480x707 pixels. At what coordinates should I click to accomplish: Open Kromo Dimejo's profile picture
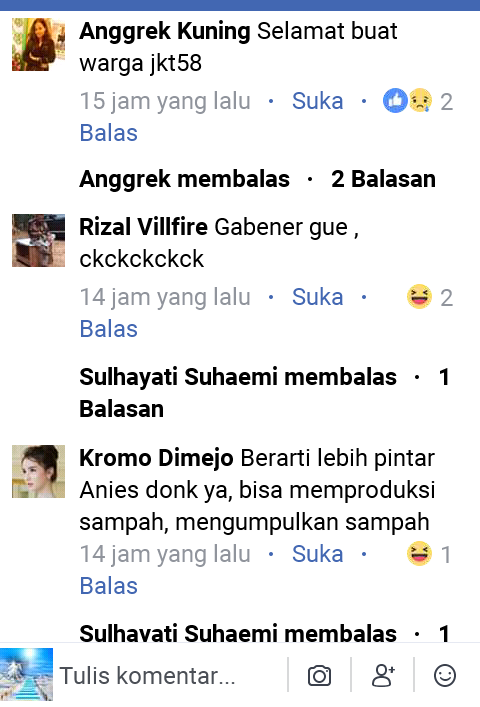tap(38, 472)
